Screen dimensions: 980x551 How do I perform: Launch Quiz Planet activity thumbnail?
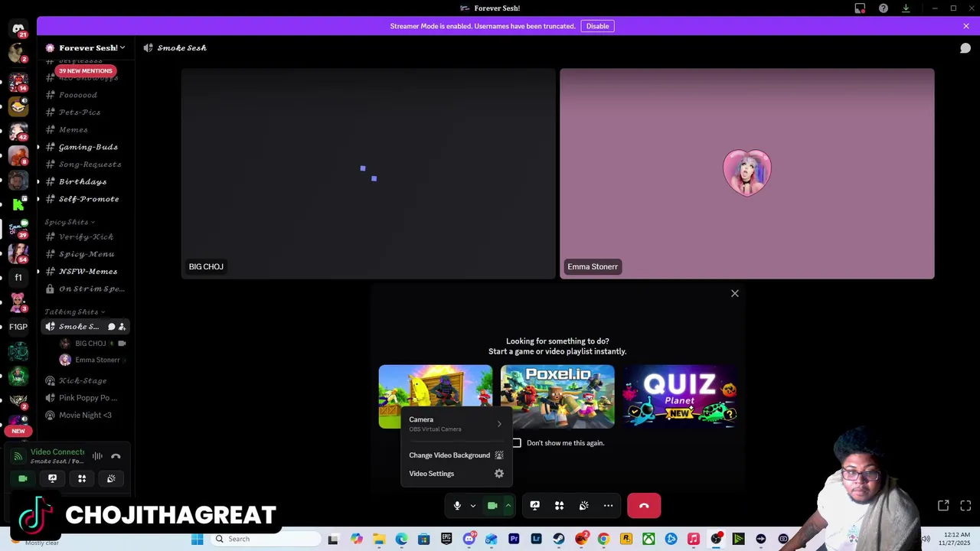point(679,396)
